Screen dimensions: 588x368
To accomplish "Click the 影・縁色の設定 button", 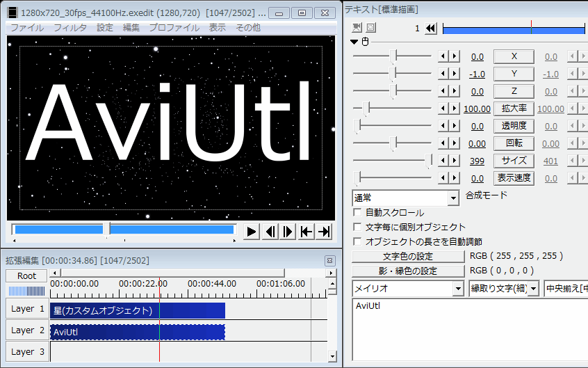I will click(x=408, y=271).
